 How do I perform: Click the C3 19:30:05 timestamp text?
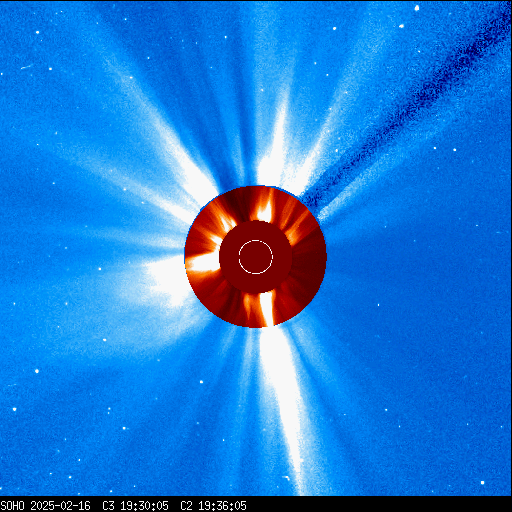[x=135, y=506]
